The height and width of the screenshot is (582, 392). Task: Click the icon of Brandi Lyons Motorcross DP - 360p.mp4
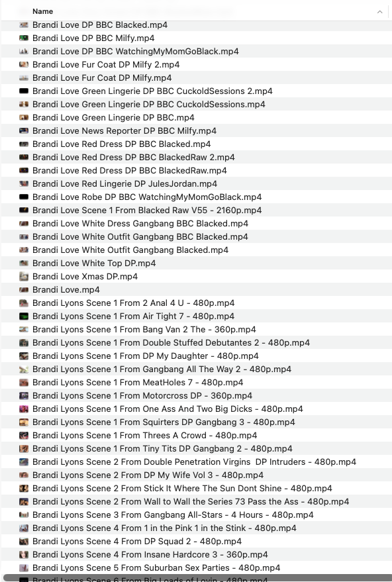24,396
